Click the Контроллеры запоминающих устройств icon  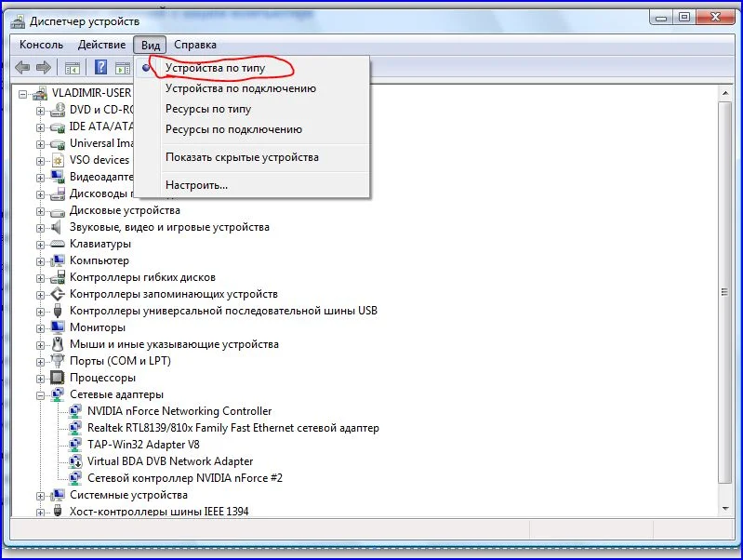coord(58,294)
